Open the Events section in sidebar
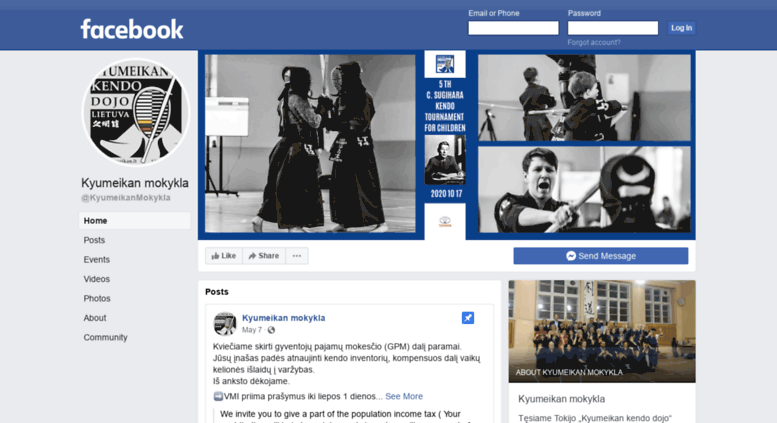This screenshot has width=777, height=423. click(97, 260)
